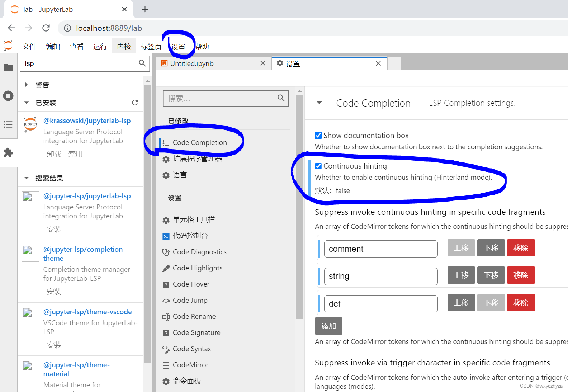Click 卸载 for krassowski/jupyterlab-lsp
The height and width of the screenshot is (392, 568).
click(54, 154)
